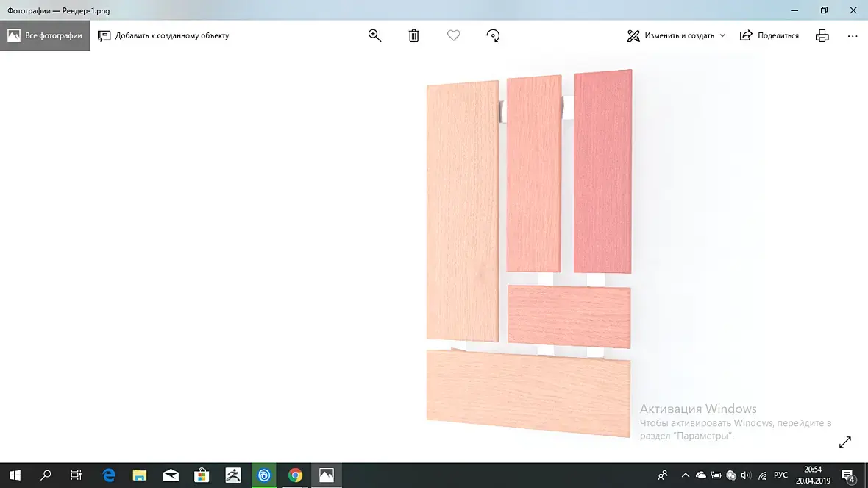Image resolution: width=868 pixels, height=488 pixels.
Task: Show hidden system tray icons
Action: pyautogui.click(x=686, y=475)
